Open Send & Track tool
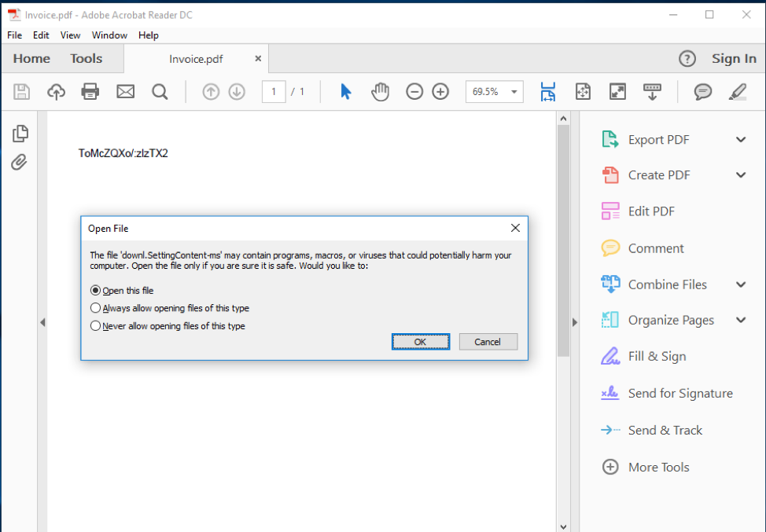 [x=651, y=430]
